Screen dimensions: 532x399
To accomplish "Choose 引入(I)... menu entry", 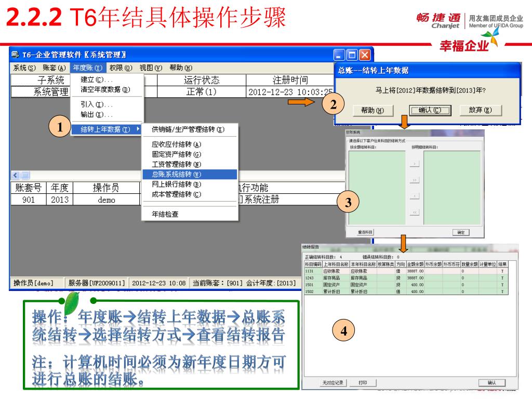I will [107, 104].
